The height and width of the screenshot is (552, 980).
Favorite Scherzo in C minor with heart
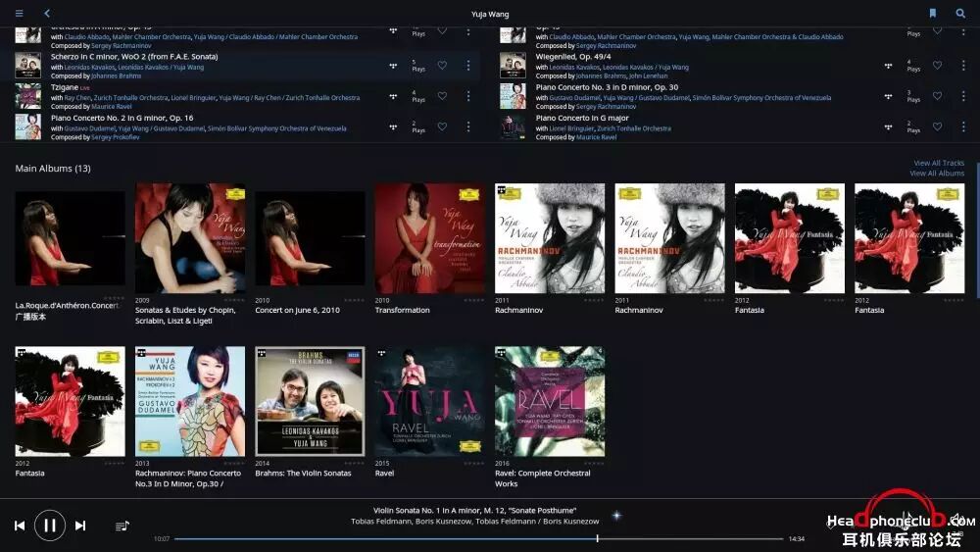tap(442, 65)
